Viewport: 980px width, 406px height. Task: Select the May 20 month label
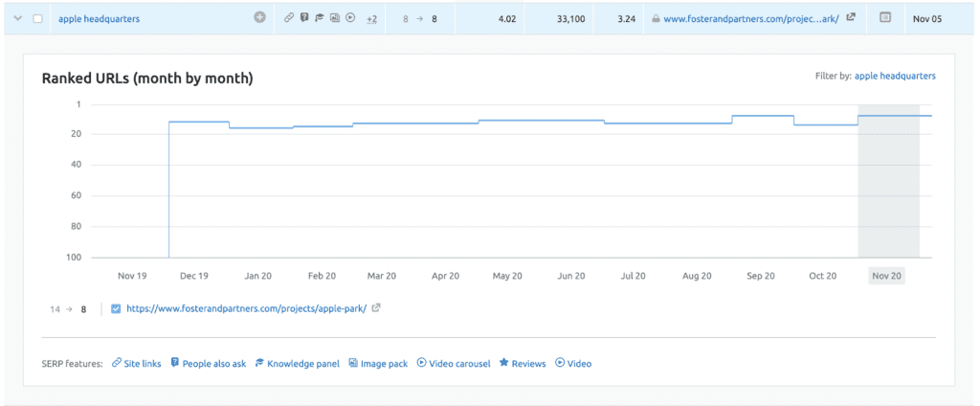point(508,276)
